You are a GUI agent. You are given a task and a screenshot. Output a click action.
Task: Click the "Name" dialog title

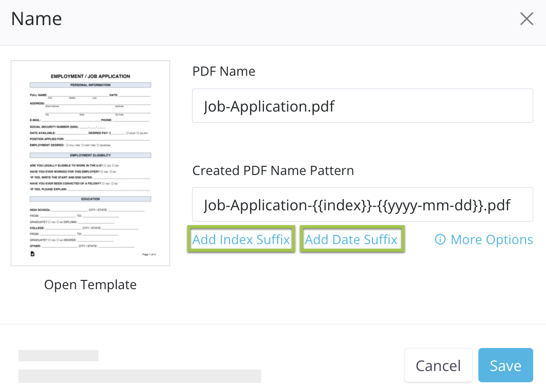point(36,19)
